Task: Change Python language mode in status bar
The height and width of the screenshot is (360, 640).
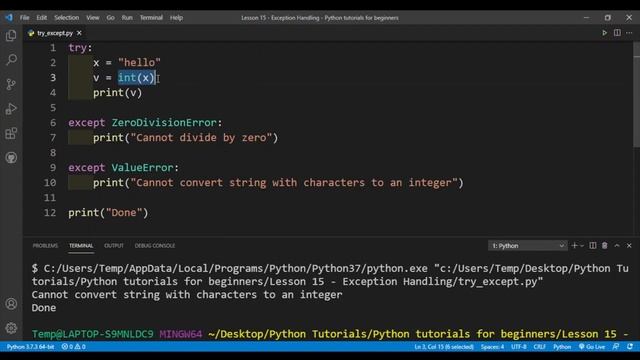Action: click(562, 347)
